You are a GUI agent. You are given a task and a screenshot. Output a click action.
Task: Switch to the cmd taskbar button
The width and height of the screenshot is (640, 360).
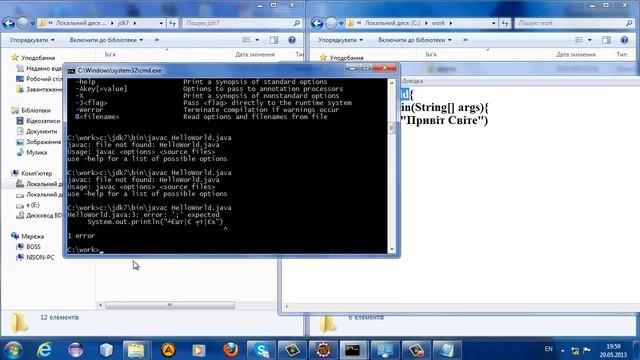coord(353,350)
